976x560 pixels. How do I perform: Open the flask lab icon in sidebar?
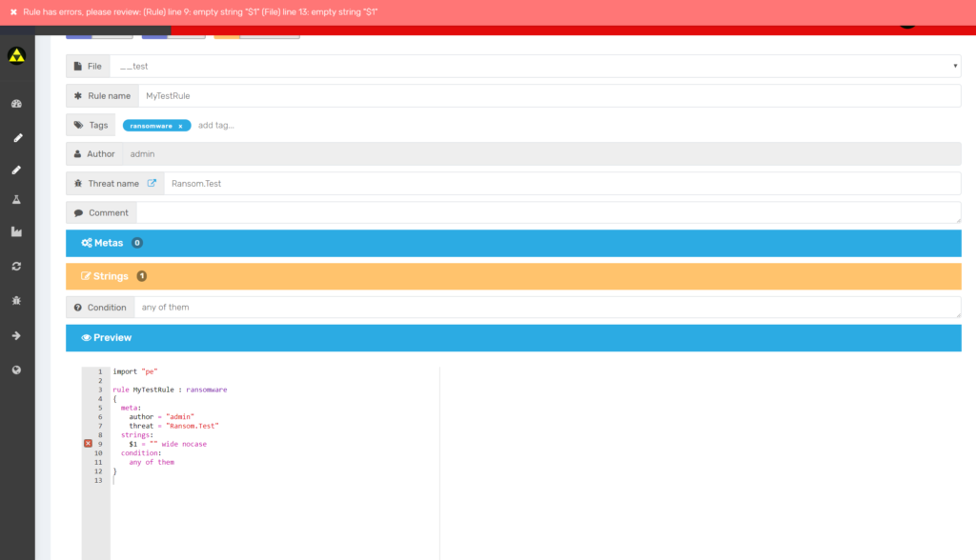[x=15, y=199]
